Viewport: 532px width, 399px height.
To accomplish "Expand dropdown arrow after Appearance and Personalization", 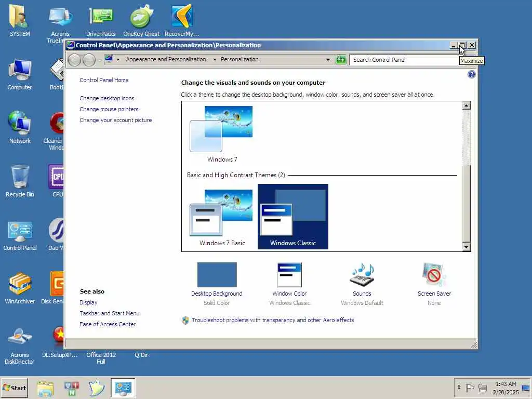I will point(215,59).
